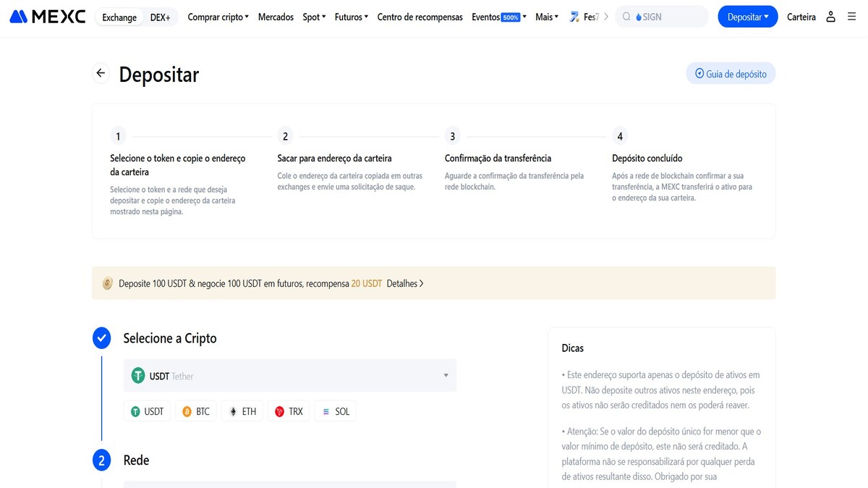
Task: Select the BTC quick chip
Action: coord(196,411)
